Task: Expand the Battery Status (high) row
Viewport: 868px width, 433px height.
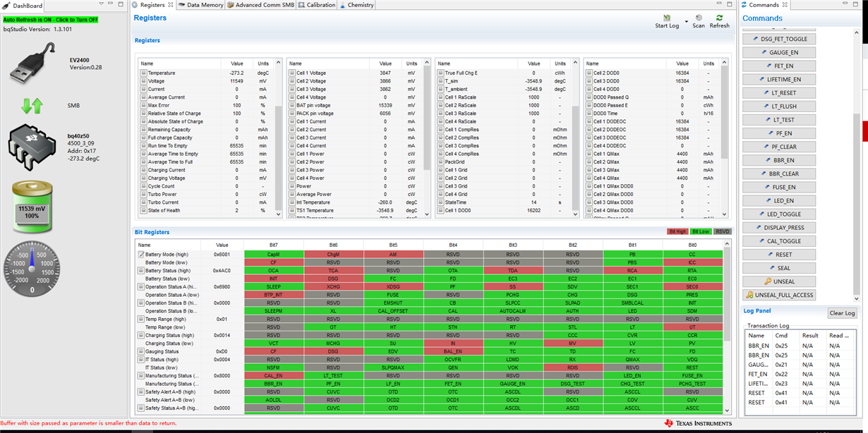Action: [141, 271]
